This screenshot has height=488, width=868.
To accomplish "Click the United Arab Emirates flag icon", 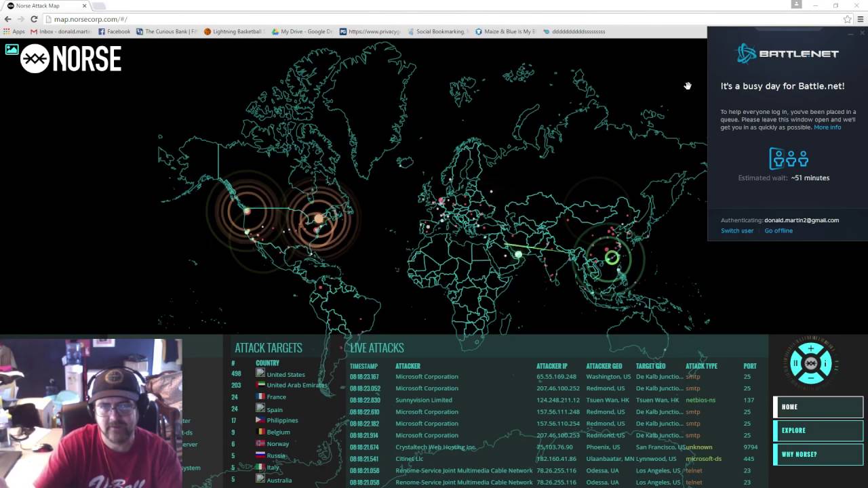I will click(260, 385).
